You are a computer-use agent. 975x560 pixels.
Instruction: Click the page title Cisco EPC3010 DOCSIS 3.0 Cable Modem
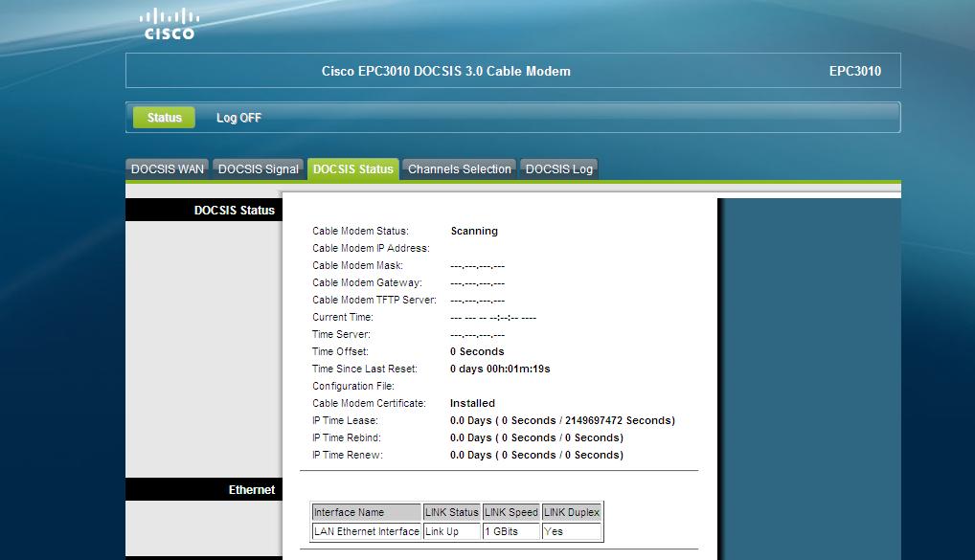point(446,71)
